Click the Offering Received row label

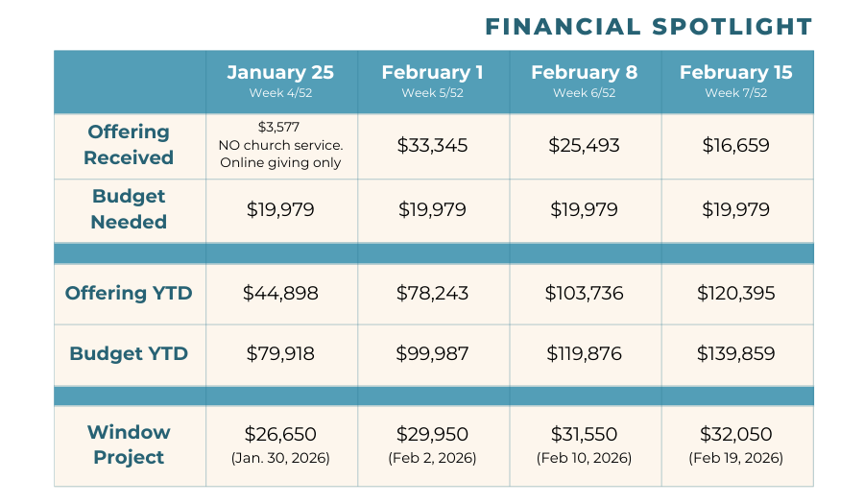[x=129, y=145]
